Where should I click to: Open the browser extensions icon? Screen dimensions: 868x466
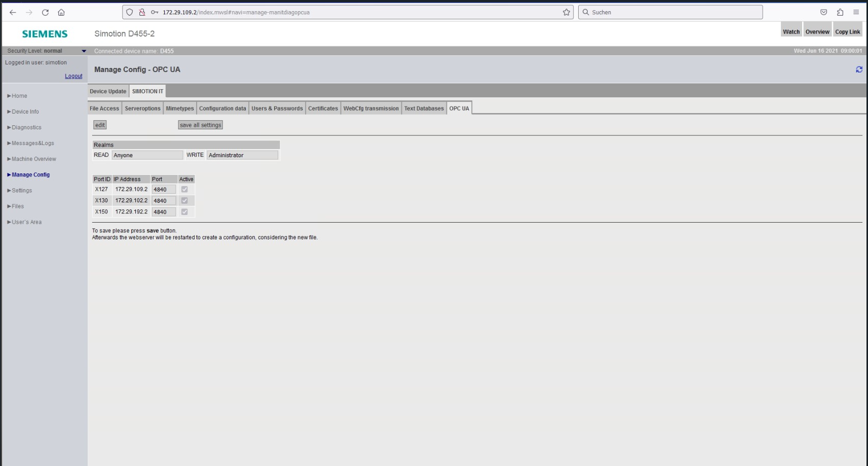(840, 12)
